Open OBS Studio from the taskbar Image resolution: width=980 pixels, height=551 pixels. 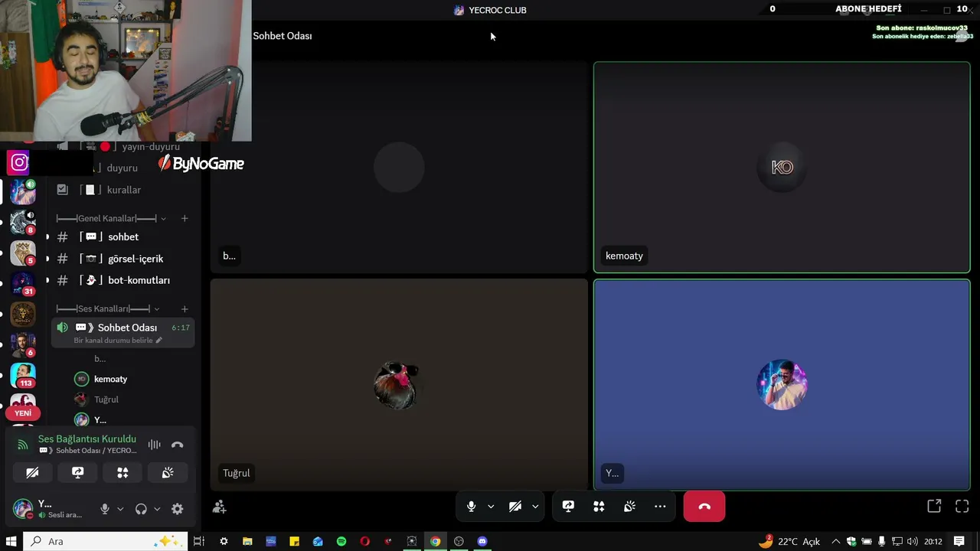(459, 541)
